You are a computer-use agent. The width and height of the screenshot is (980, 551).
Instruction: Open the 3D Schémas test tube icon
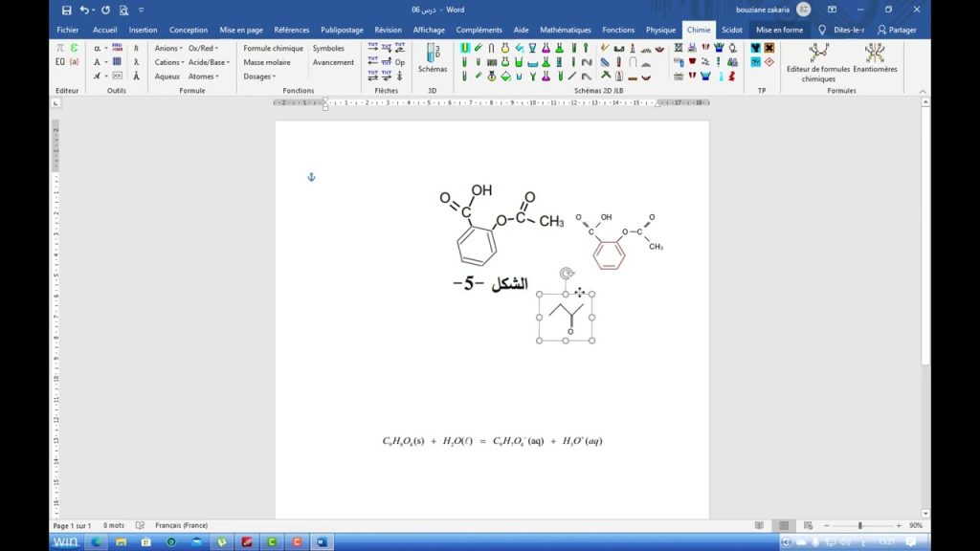(433, 53)
